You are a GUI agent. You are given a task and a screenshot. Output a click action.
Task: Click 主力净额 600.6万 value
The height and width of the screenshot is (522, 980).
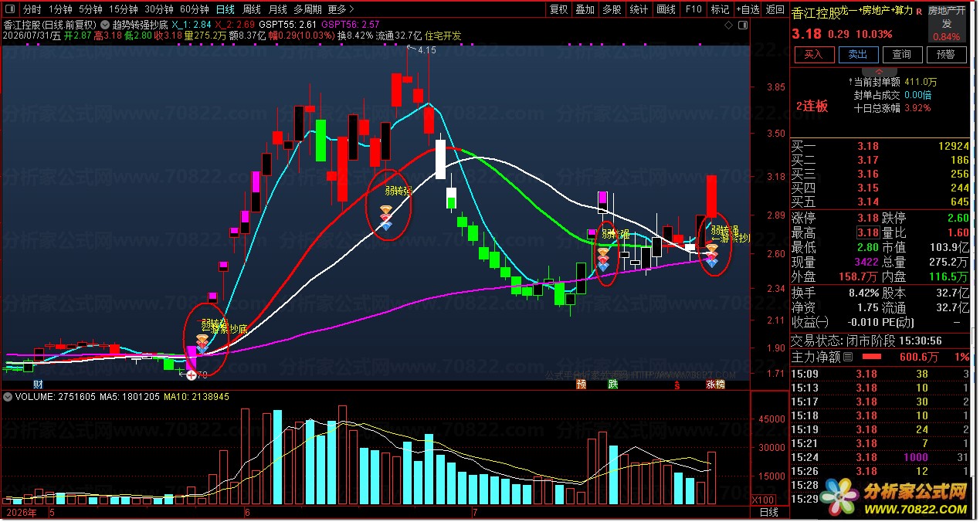[917, 357]
